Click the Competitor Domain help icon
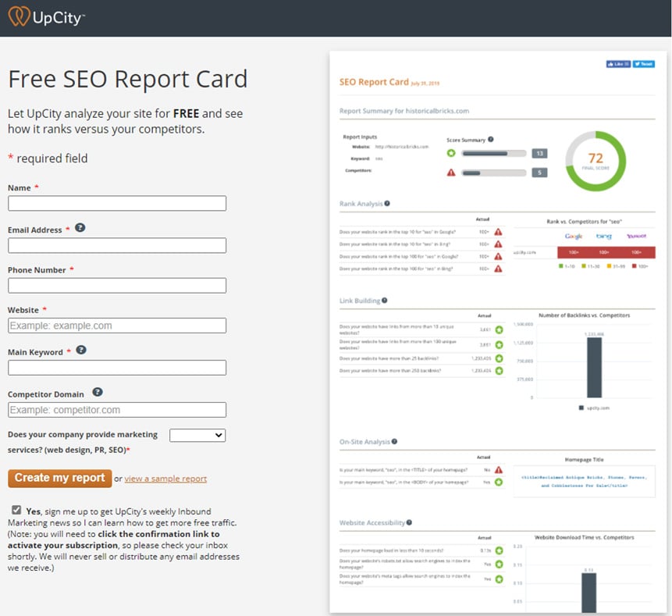The height and width of the screenshot is (616, 672). coord(98,392)
